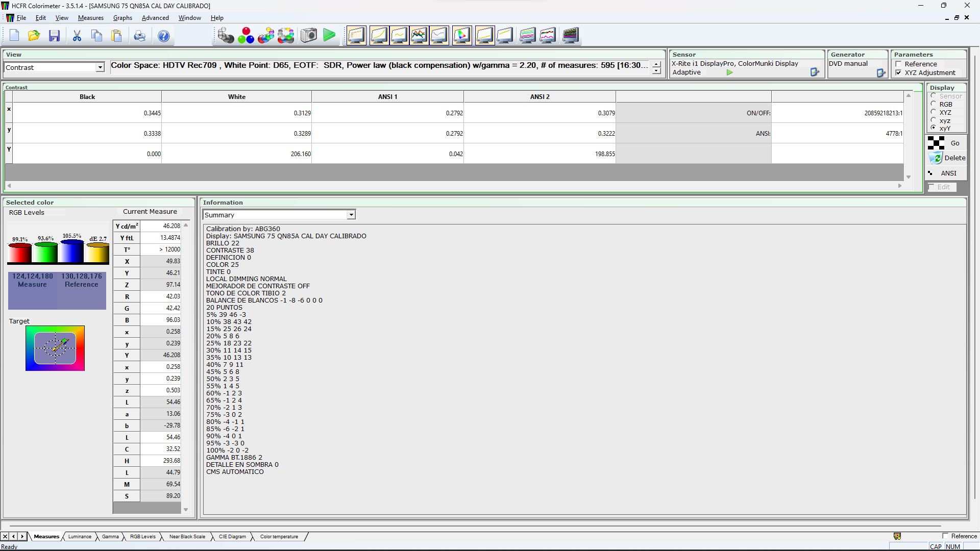
Task: Click the grayscale measurement spheres icon
Action: (x=225, y=36)
